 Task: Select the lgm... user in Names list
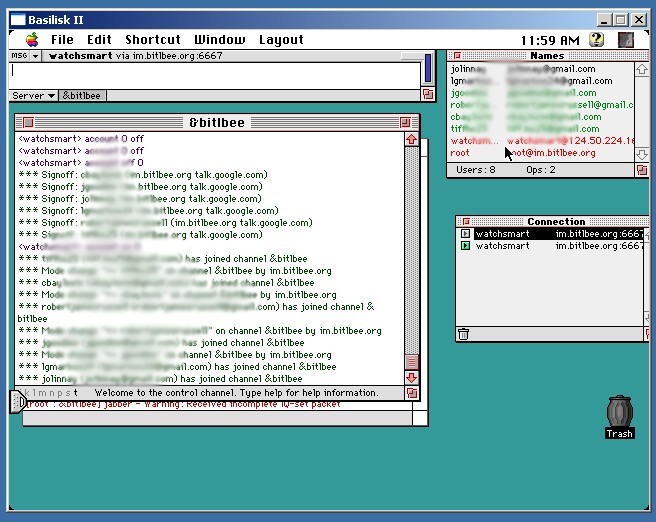541,81
